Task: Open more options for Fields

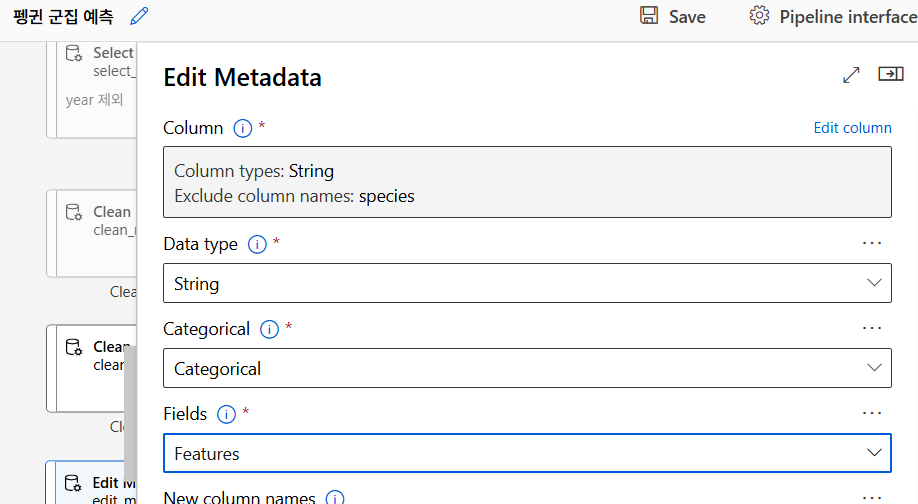Action: (x=872, y=413)
